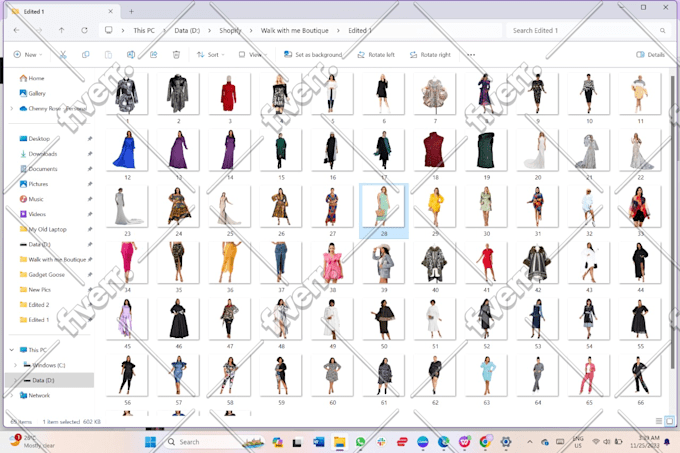Click This PC in address breadcrumb
Image resolution: width=680 pixels, height=453 pixels.
point(144,30)
